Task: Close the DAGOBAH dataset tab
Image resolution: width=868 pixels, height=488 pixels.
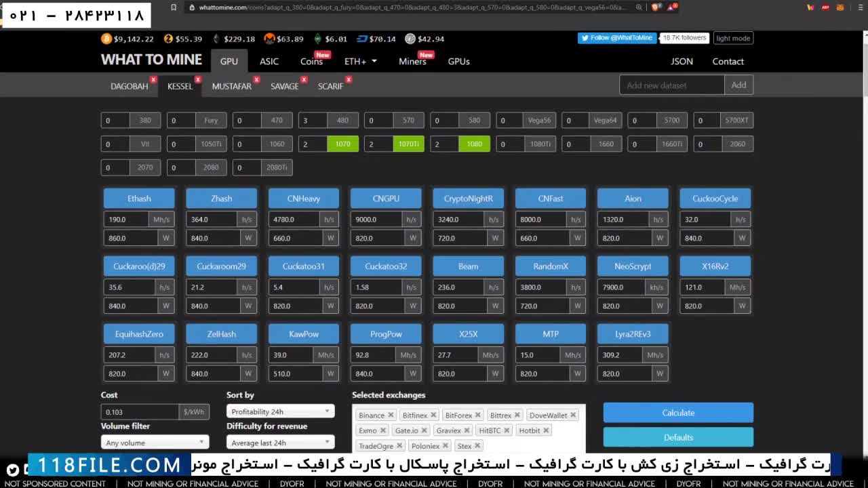Action: point(153,79)
